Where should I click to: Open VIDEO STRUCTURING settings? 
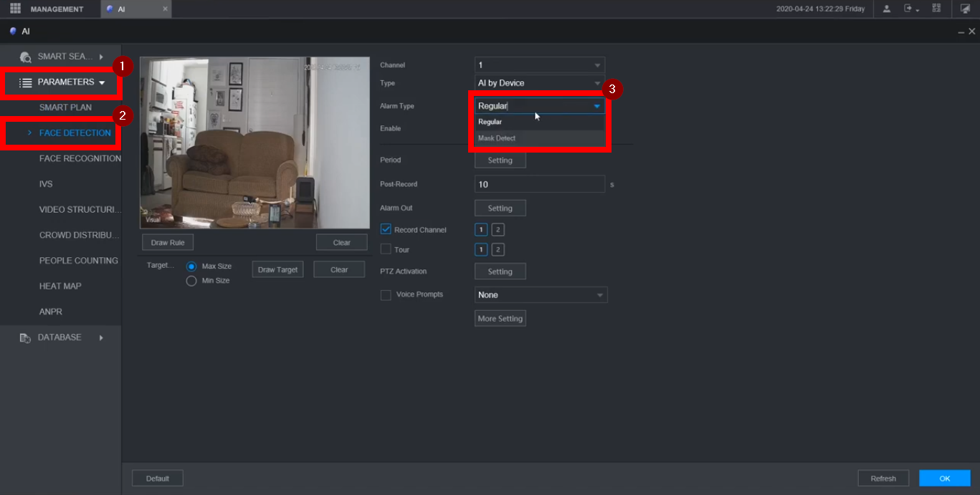[80, 210]
